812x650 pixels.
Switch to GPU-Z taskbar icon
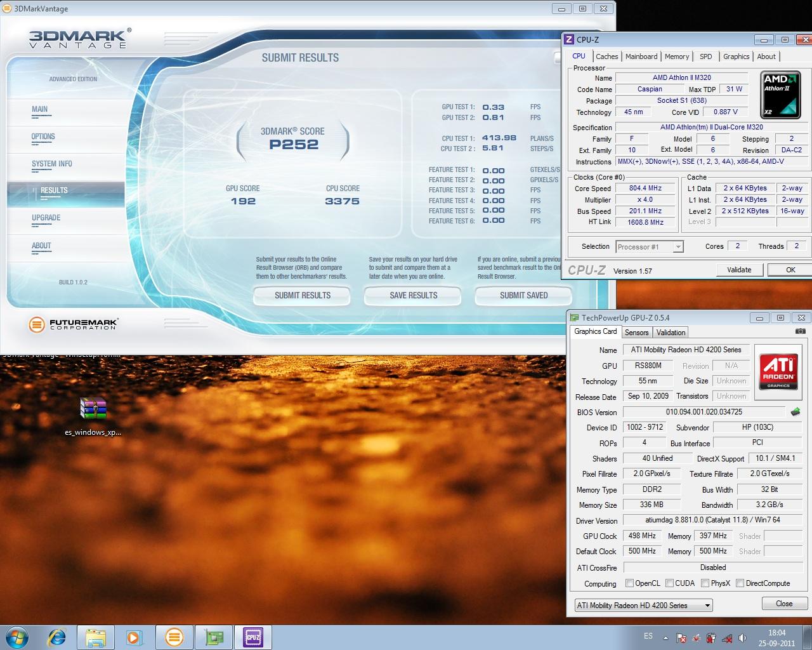point(213,637)
